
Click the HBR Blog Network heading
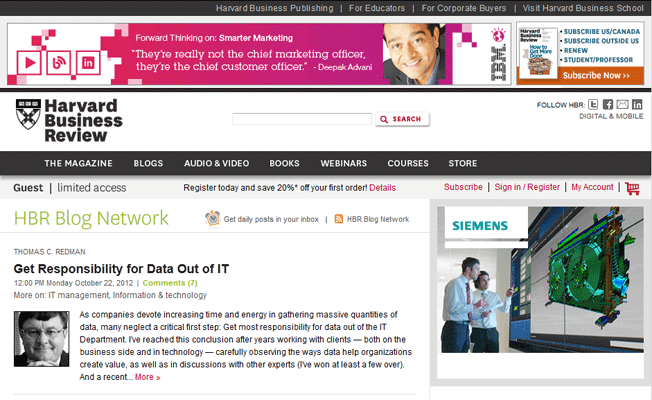click(91, 218)
